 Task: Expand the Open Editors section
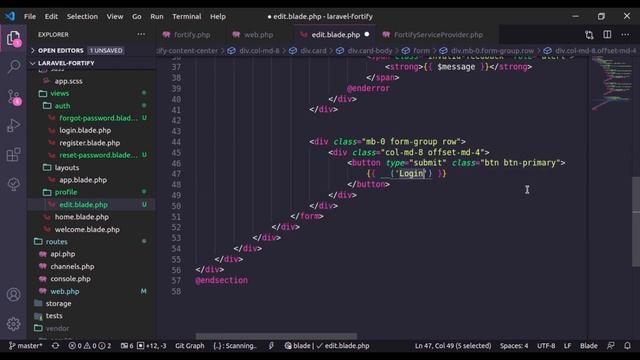coord(92,51)
